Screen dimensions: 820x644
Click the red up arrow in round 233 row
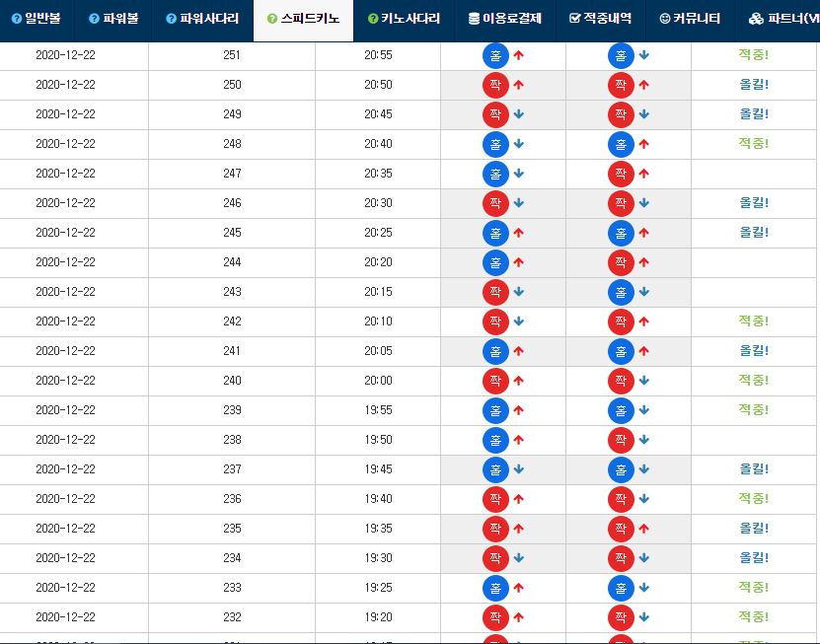pyautogui.click(x=518, y=588)
